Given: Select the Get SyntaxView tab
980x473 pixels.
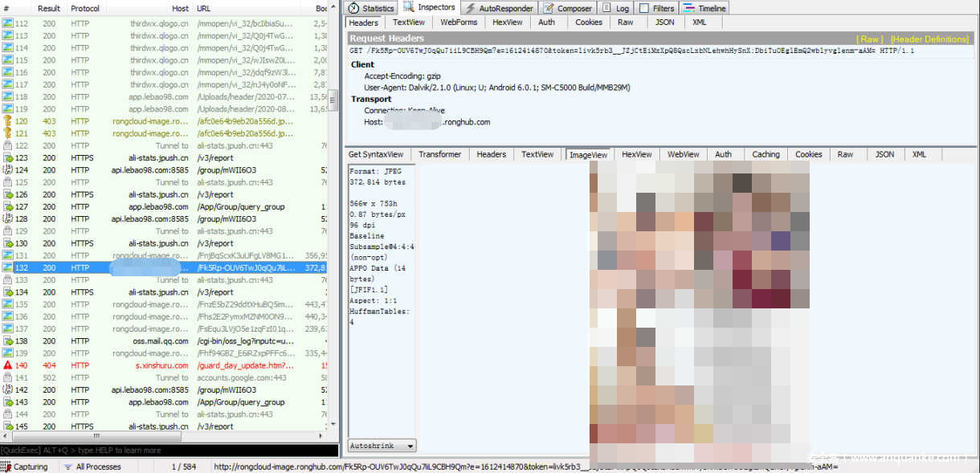Looking at the screenshot, I should pyautogui.click(x=376, y=154).
